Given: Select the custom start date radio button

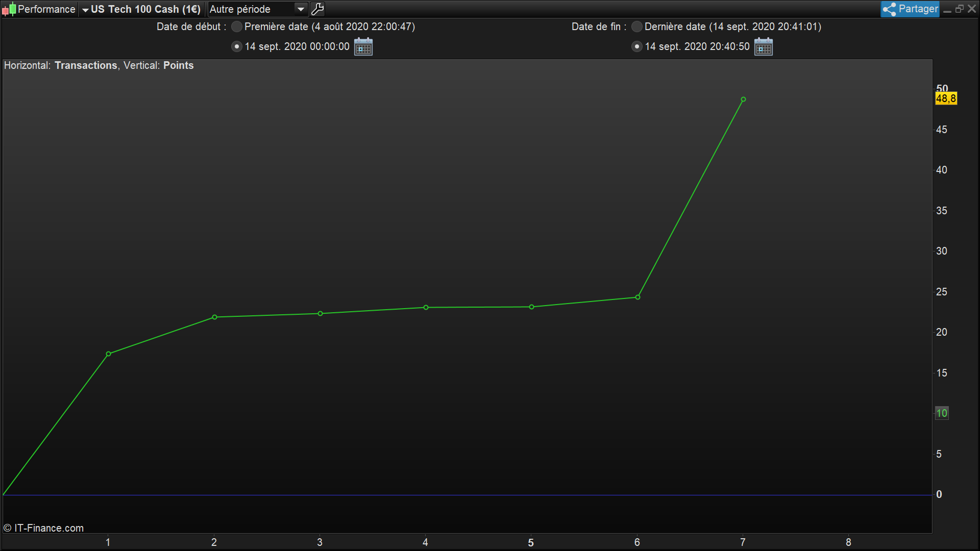Looking at the screenshot, I should (237, 46).
